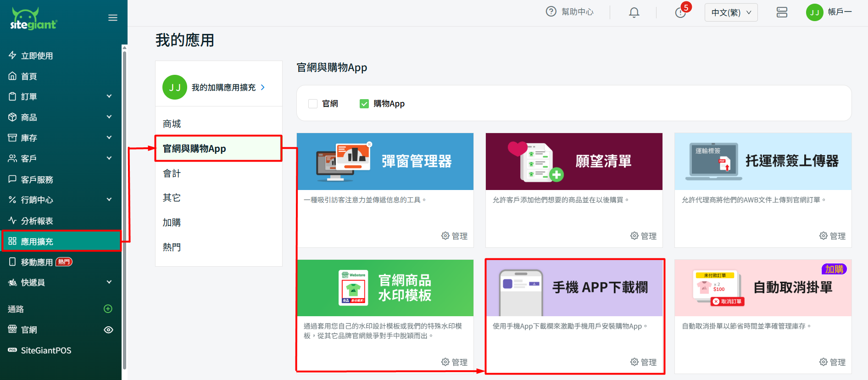Toggle the 官網 eye visibility icon
This screenshot has width=868, height=380.
coord(108,330)
